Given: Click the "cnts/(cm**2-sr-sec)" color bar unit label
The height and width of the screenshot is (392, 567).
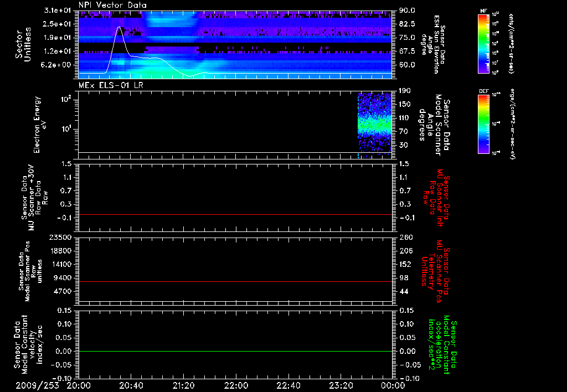Looking at the screenshot, I should (511, 43).
